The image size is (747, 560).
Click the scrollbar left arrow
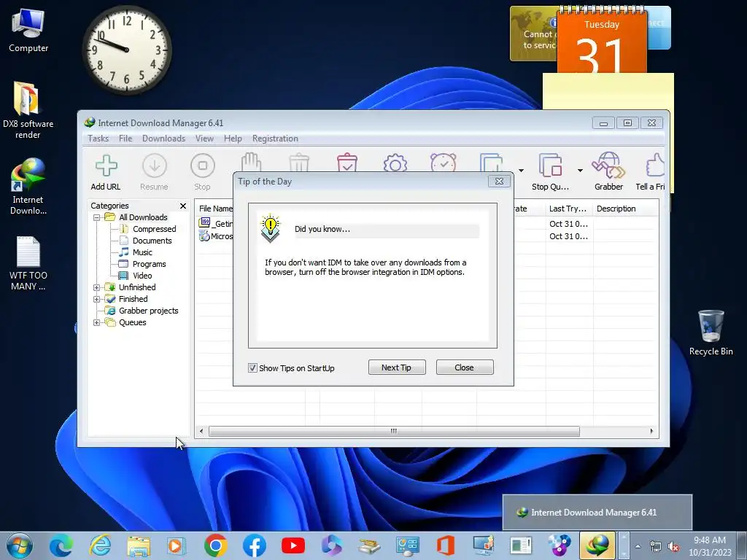click(x=201, y=432)
